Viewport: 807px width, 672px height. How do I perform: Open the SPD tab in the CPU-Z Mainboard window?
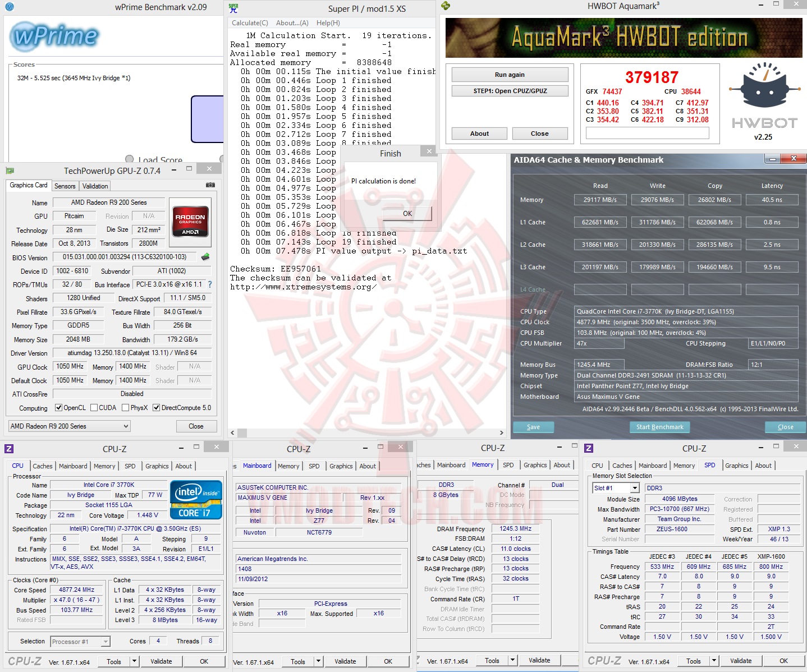[x=314, y=466]
